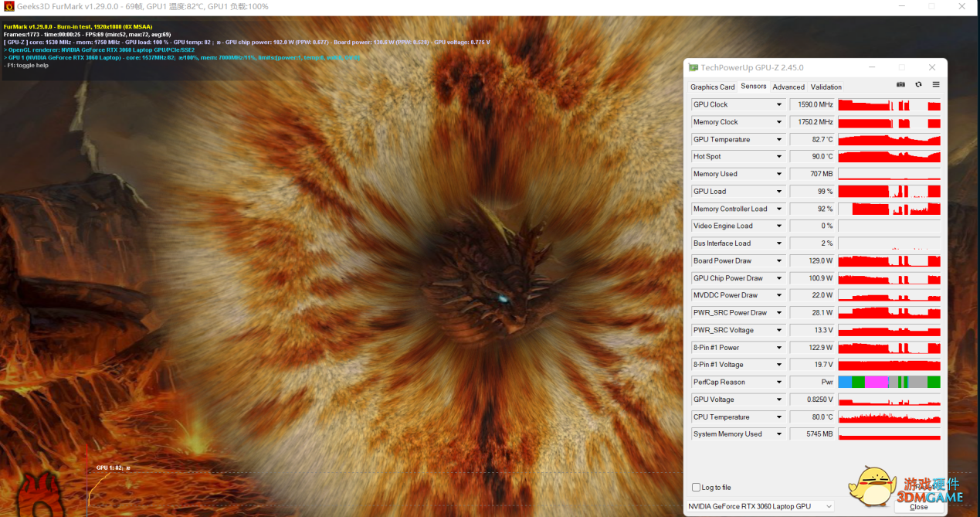This screenshot has width=980, height=517.
Task: Click the 28.1 W PWR_SRC power value
Action: click(812, 313)
